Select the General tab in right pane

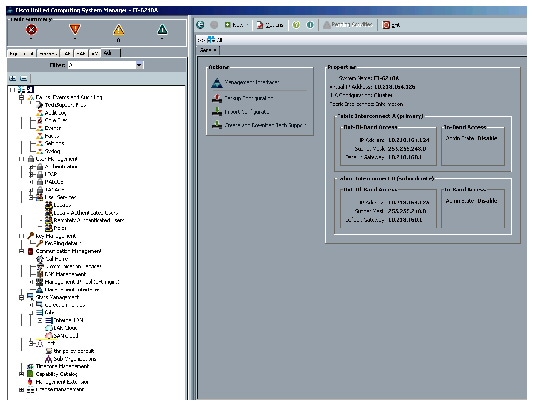[x=208, y=50]
